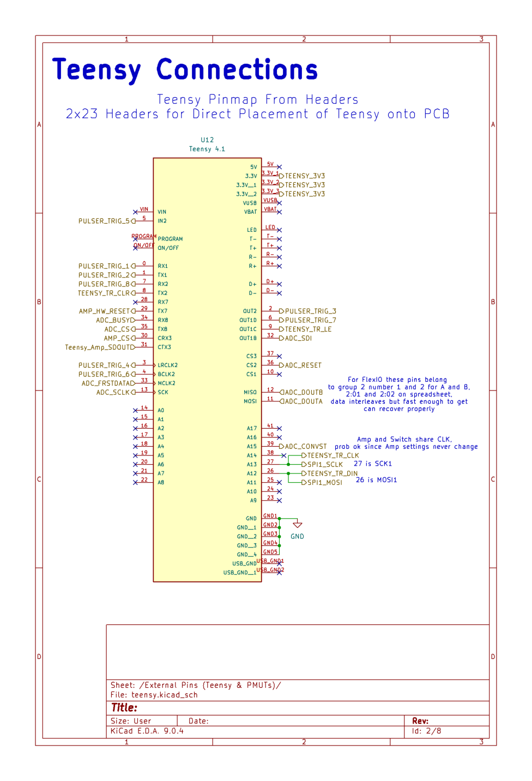The width and height of the screenshot is (532, 781).
Task: Click the '27 is SCK1' annotation
Action: [373, 464]
